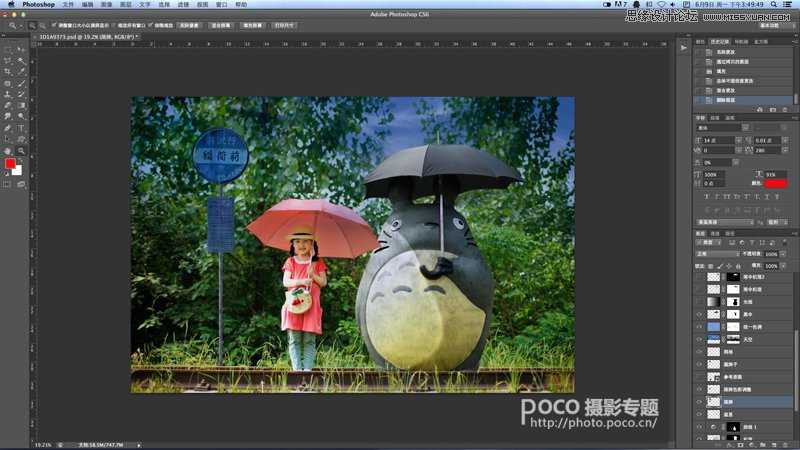Image resolution: width=800 pixels, height=450 pixels.
Task: Click 填充屏幕 (Fill Screen) button
Action: pos(252,25)
